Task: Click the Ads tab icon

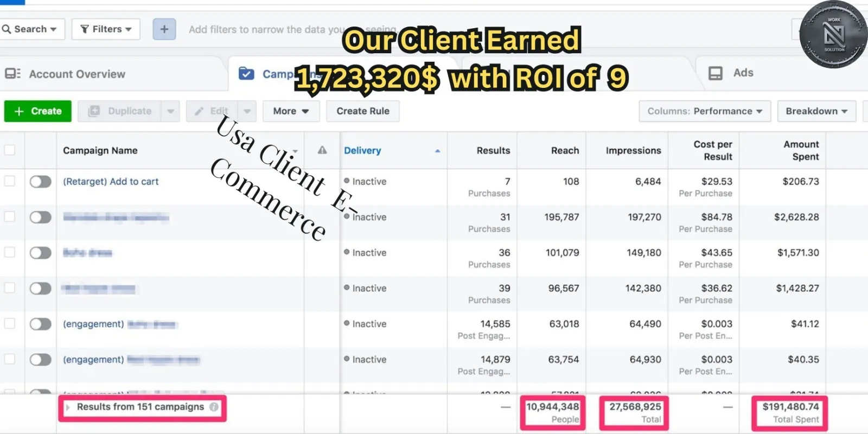Action: 716,73
